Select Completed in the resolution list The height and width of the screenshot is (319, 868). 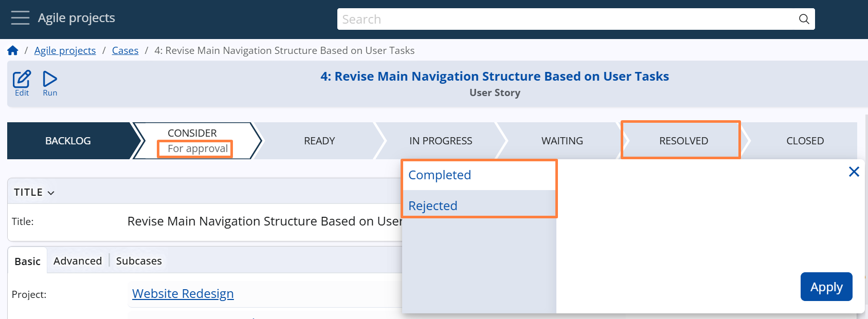coord(440,175)
